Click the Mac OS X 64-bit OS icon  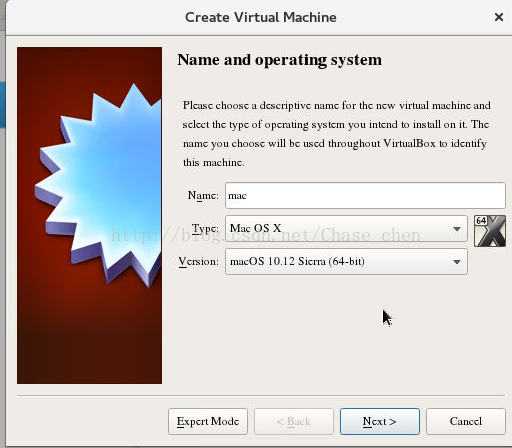pos(490,231)
